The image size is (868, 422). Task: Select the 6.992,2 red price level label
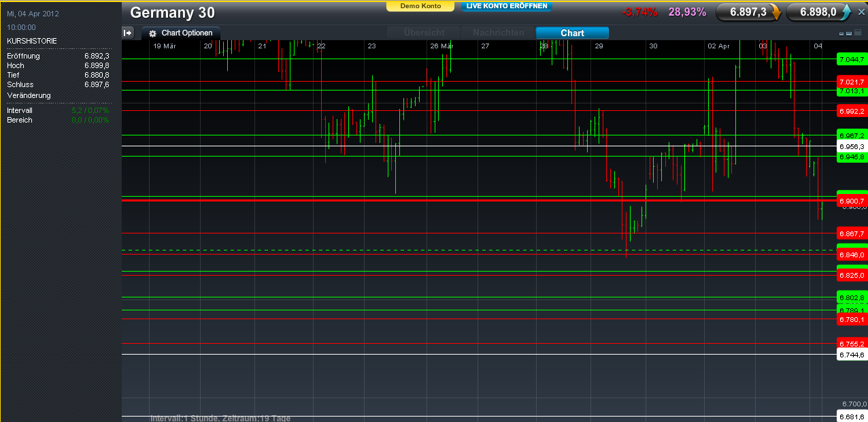[x=852, y=110]
